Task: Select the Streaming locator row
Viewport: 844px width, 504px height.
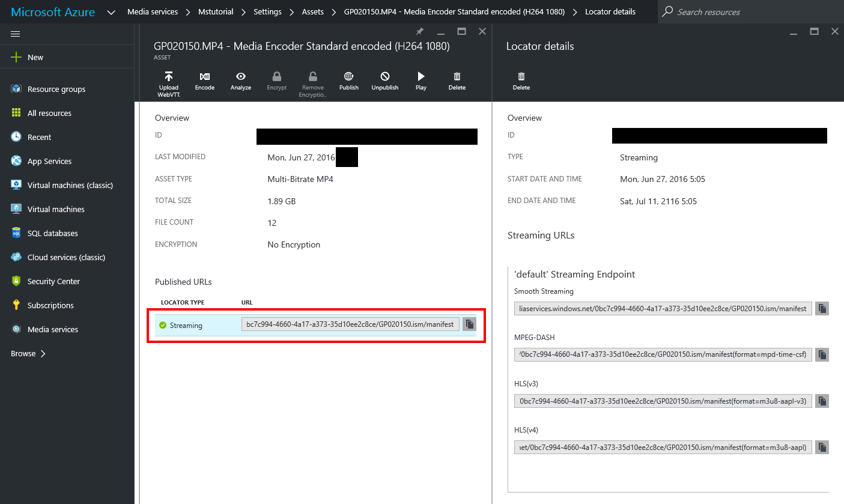Action: pyautogui.click(x=316, y=325)
